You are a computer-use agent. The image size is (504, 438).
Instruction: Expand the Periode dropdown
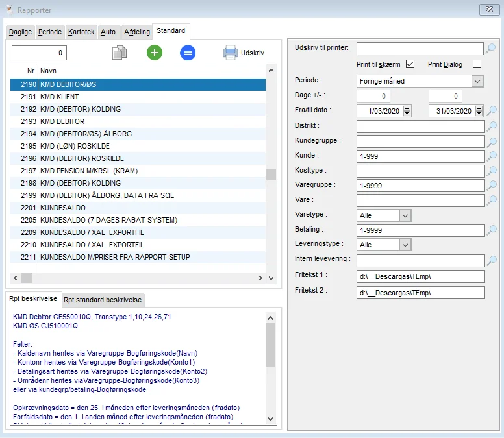pos(477,81)
